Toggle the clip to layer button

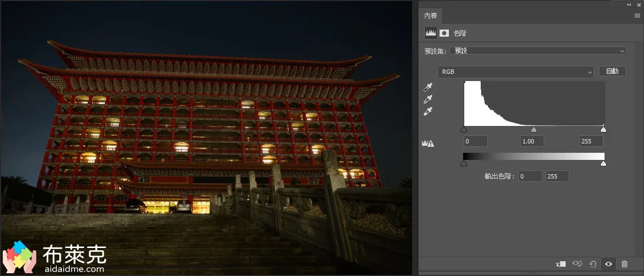point(560,264)
